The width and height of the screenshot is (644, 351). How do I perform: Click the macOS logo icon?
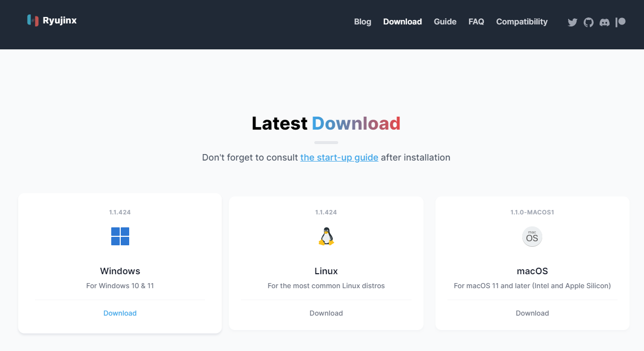tap(532, 236)
